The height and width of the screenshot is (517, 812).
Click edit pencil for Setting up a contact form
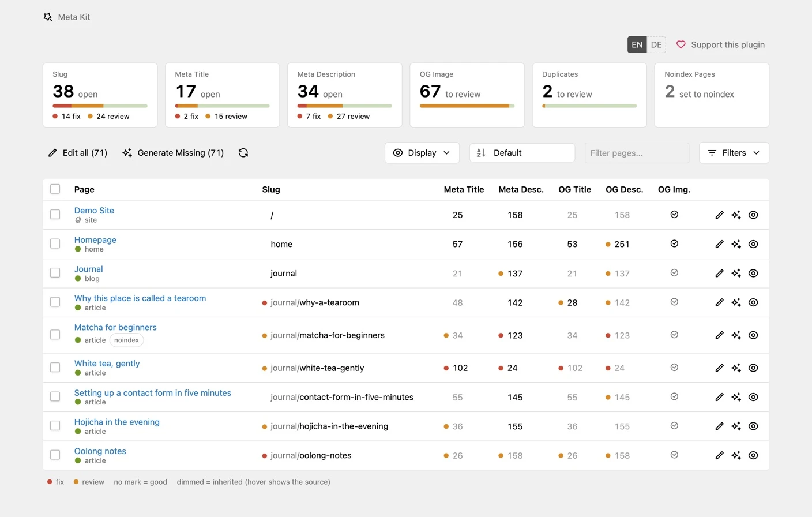[x=719, y=397]
